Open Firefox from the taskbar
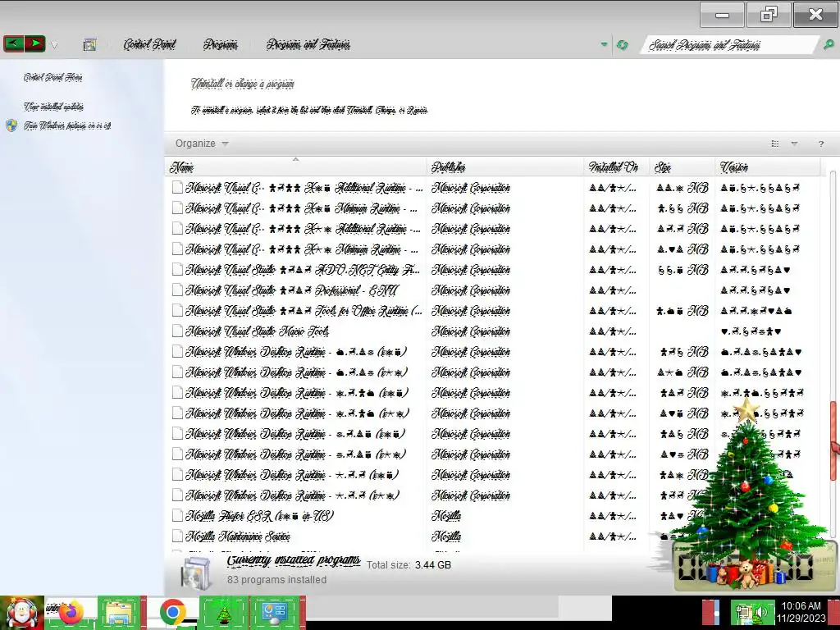This screenshot has height=630, width=840. (x=71, y=612)
